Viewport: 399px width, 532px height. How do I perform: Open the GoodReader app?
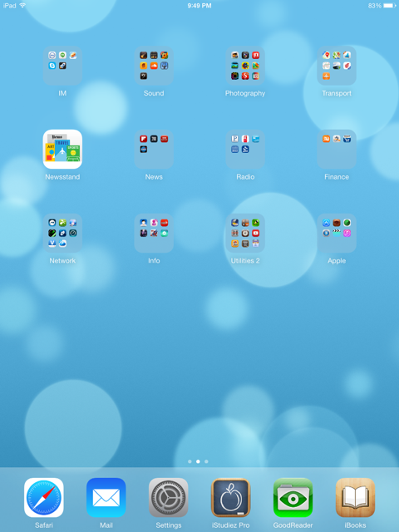click(293, 497)
